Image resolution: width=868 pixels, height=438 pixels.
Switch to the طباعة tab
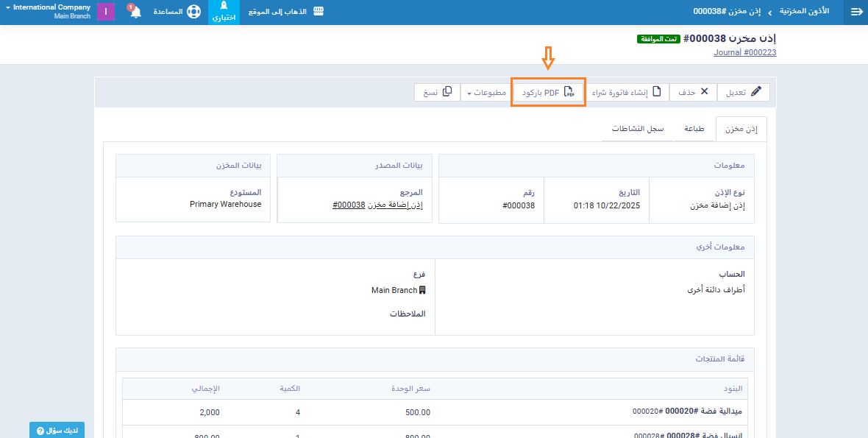point(694,129)
